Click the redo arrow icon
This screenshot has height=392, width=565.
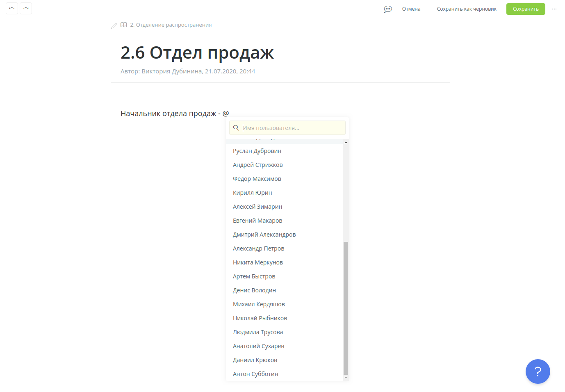pos(26,8)
